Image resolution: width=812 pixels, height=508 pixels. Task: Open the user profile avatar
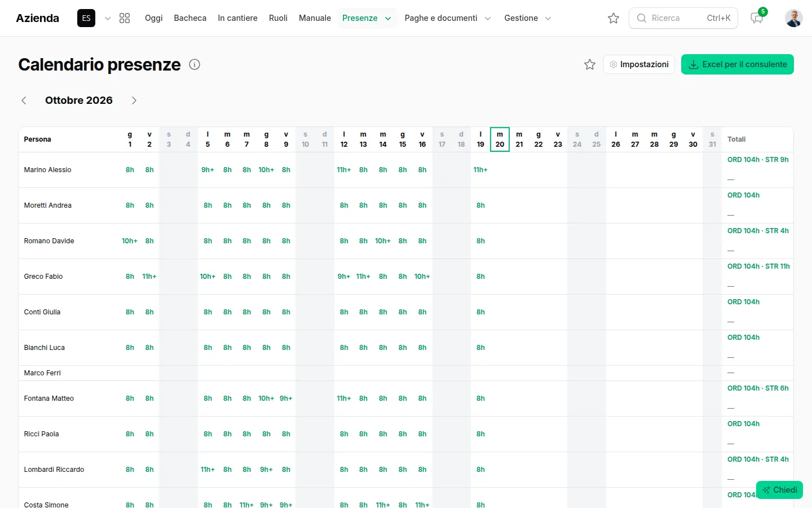tap(794, 18)
